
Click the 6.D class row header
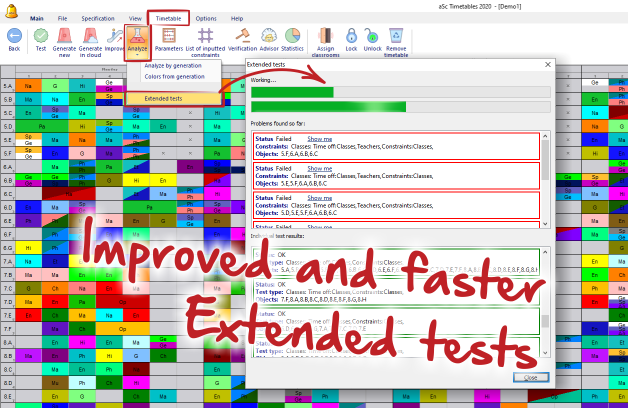8,207
